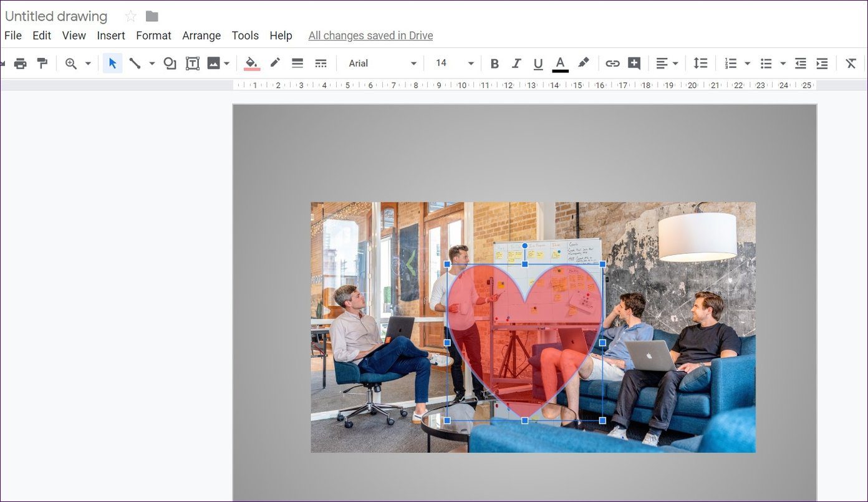Viewport: 868px width, 502px height.
Task: Toggle italic formatting
Action: click(x=516, y=63)
